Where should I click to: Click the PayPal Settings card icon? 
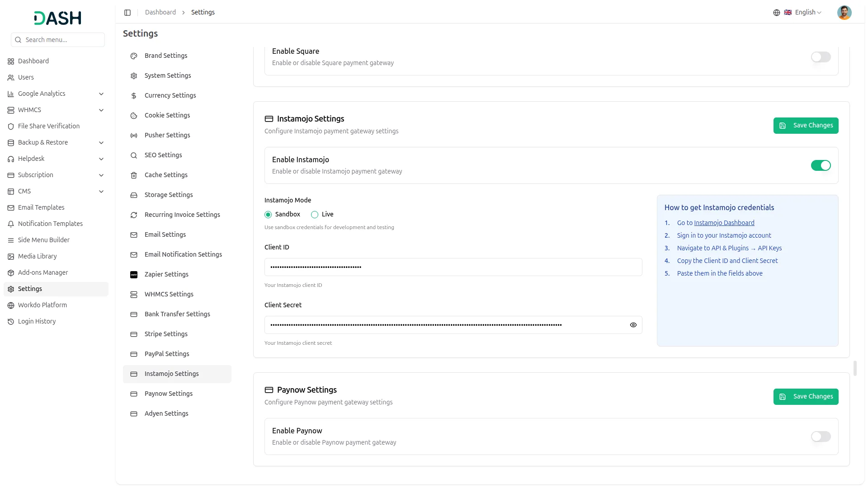click(x=134, y=354)
